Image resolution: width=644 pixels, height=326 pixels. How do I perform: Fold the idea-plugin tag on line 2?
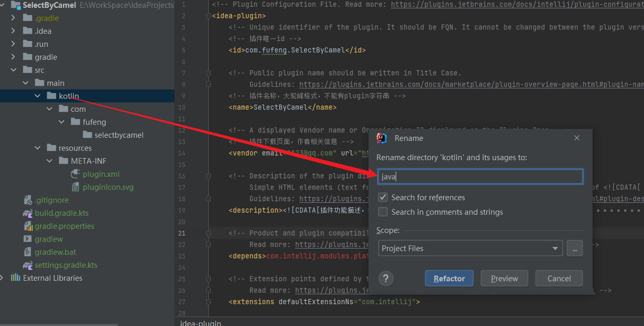click(x=208, y=16)
